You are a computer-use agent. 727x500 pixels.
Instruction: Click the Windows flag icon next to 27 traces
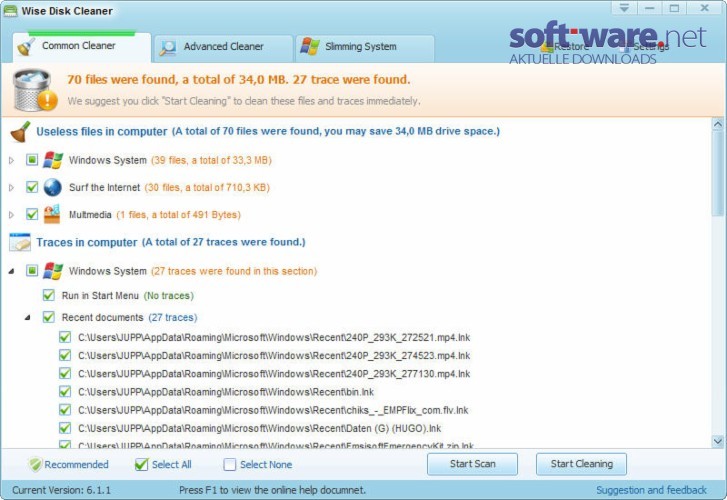coord(53,271)
